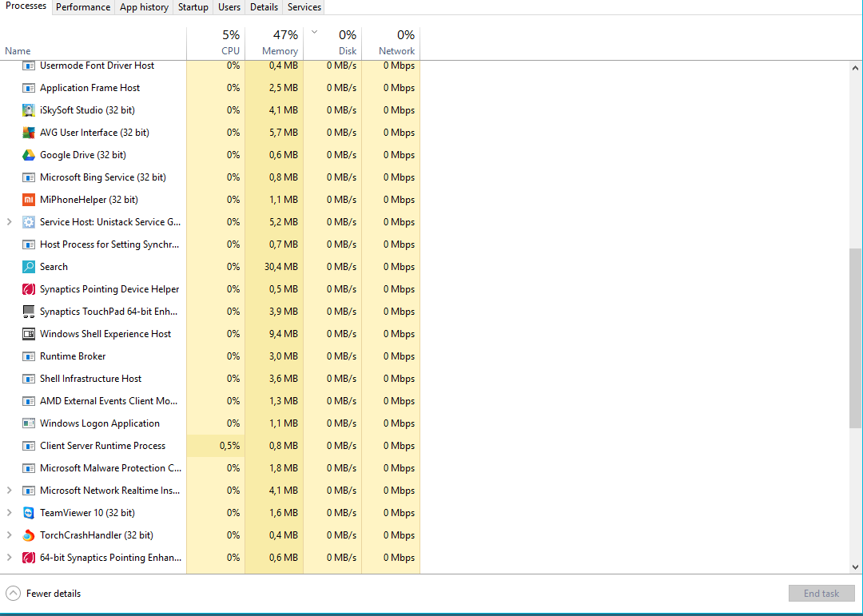Click the Host Process for Setting Synchronization icon
Screen dimensions: 863x616
(x=29, y=244)
